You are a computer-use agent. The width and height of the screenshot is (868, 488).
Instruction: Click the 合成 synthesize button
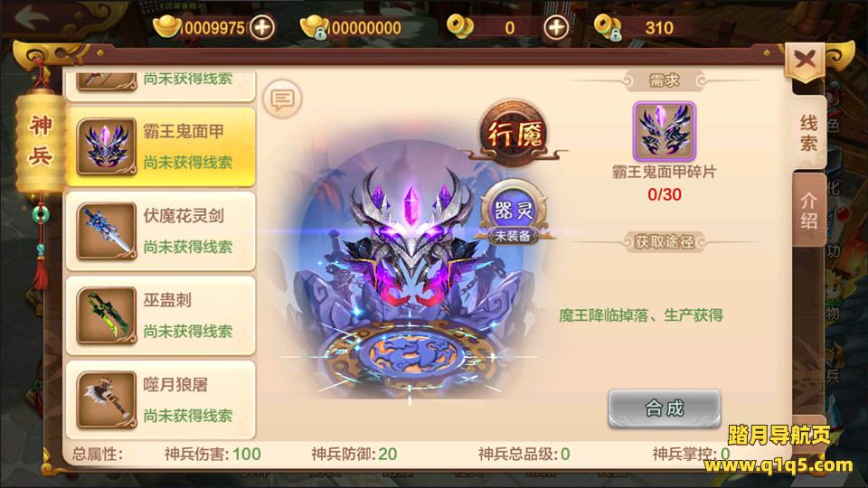665,408
